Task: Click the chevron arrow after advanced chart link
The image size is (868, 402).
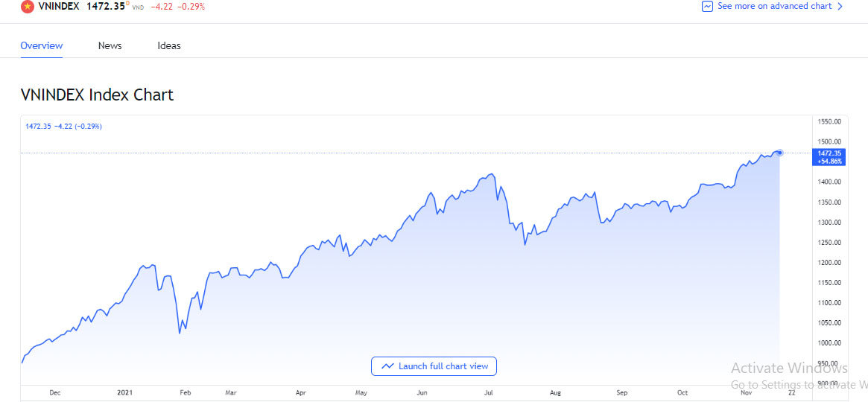Action: (840, 6)
